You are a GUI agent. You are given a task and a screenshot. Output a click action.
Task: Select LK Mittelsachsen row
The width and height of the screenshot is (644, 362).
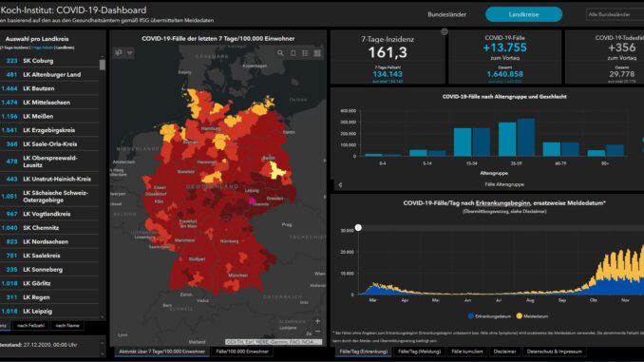[49, 103]
